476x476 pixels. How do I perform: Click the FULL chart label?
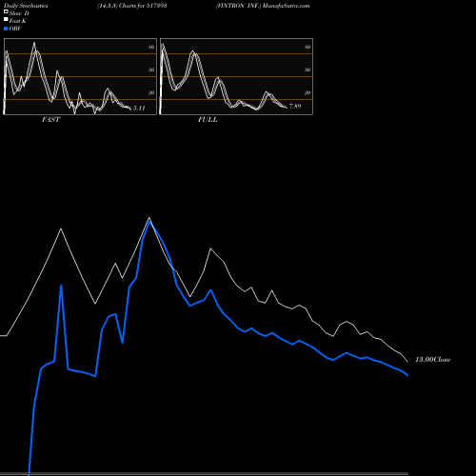tap(208, 120)
